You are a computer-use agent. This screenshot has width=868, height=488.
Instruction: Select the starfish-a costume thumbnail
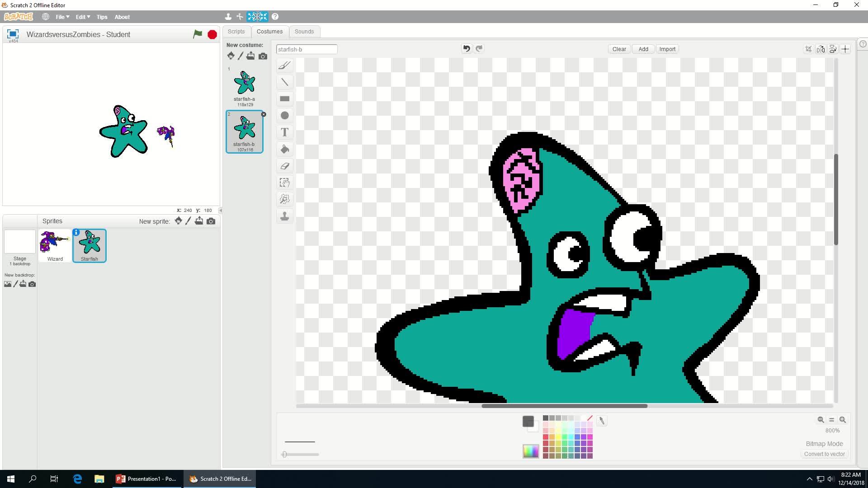click(x=245, y=87)
